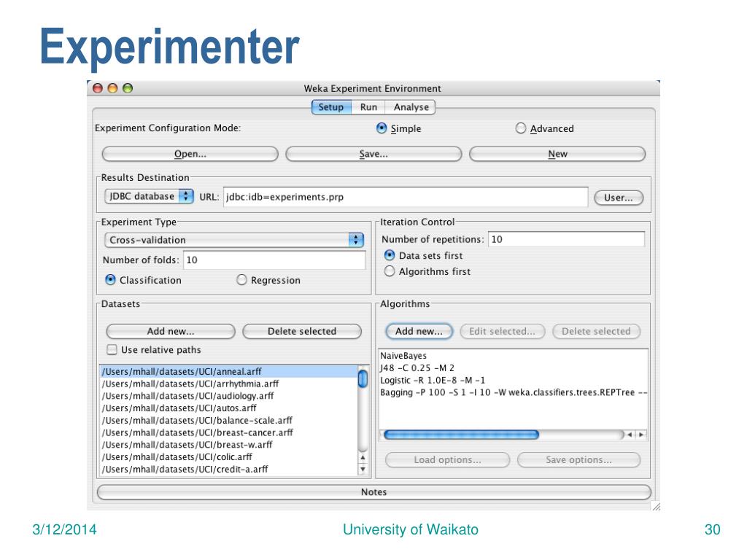The width and height of the screenshot is (747, 560).
Task: Click the algorithms scroll left arrow
Action: [630, 435]
